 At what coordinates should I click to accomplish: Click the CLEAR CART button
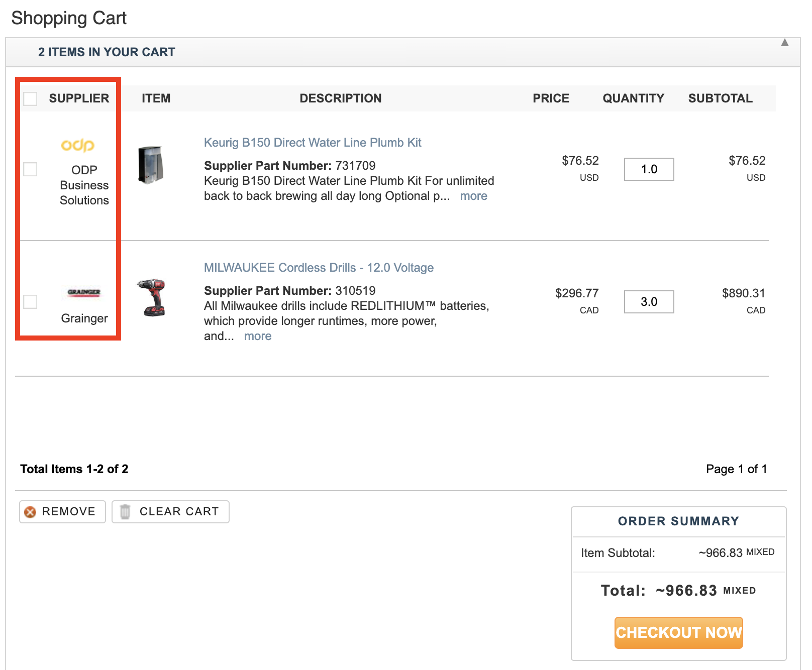point(170,512)
